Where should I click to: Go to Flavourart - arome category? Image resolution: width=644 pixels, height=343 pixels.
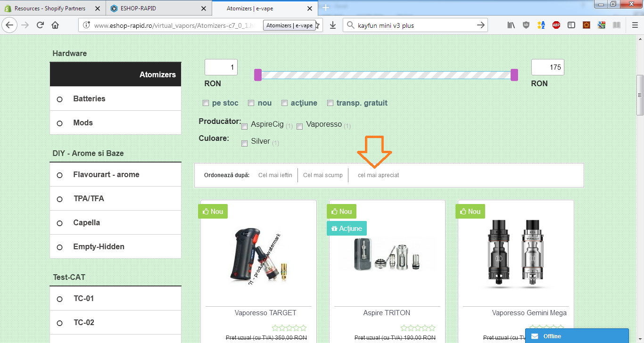[x=116, y=174]
